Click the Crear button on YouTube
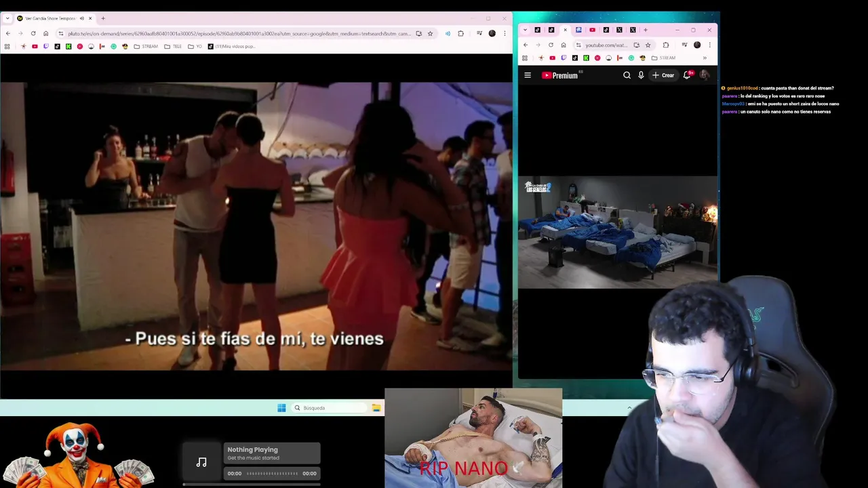 point(663,75)
